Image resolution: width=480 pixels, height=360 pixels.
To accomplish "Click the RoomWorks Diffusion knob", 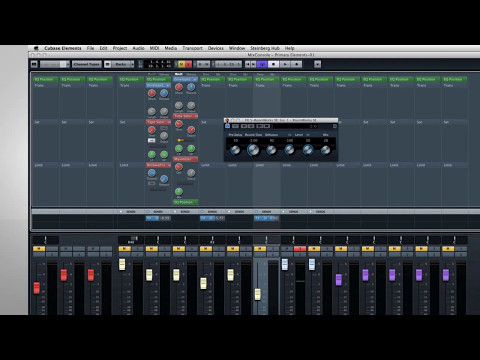I will (271, 150).
